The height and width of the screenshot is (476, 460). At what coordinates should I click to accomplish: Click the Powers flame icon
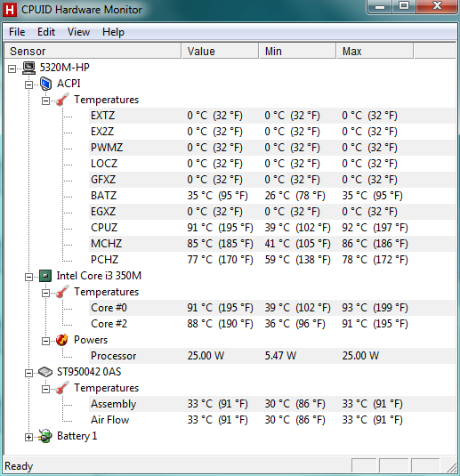pyautogui.click(x=62, y=340)
